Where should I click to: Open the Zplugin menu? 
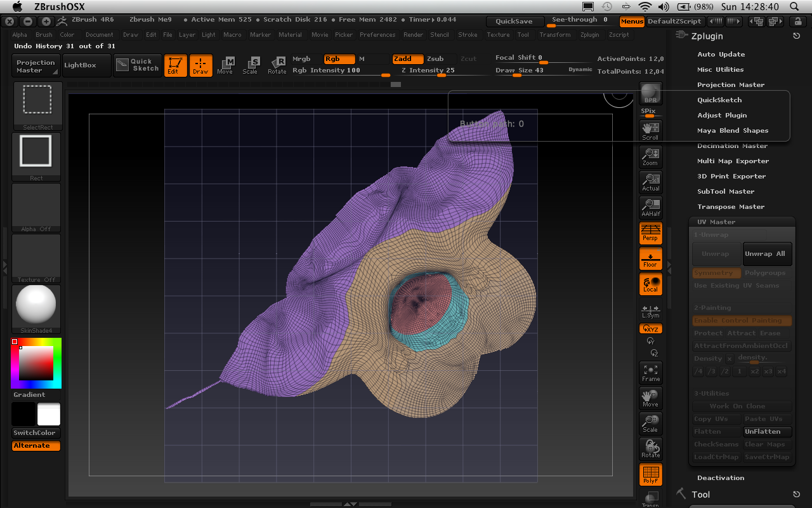[x=590, y=35]
